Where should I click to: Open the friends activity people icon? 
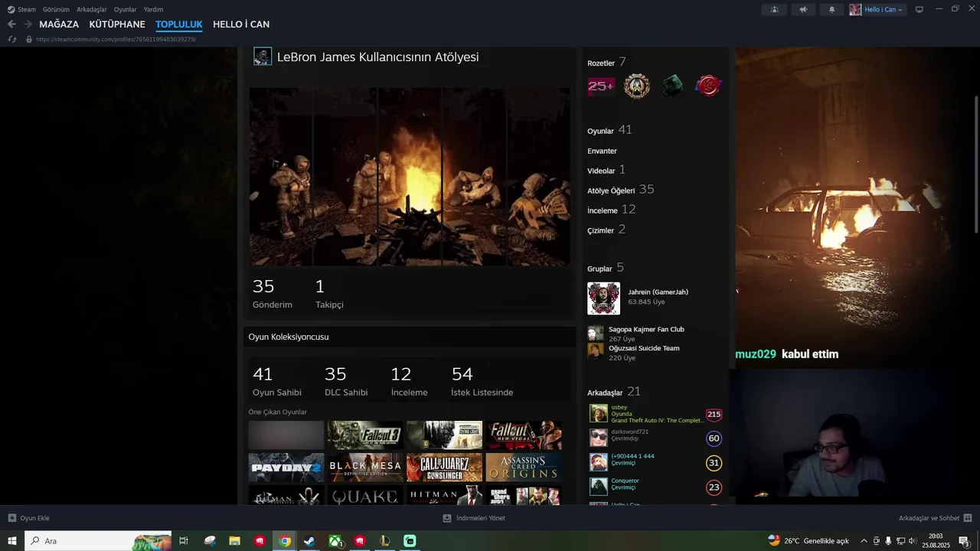pyautogui.click(x=774, y=9)
